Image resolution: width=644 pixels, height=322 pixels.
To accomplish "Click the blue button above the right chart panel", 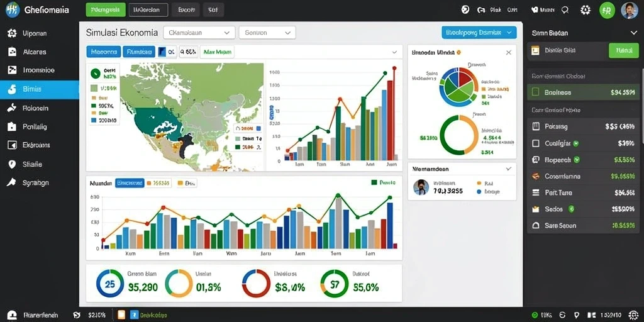I will (x=479, y=33).
